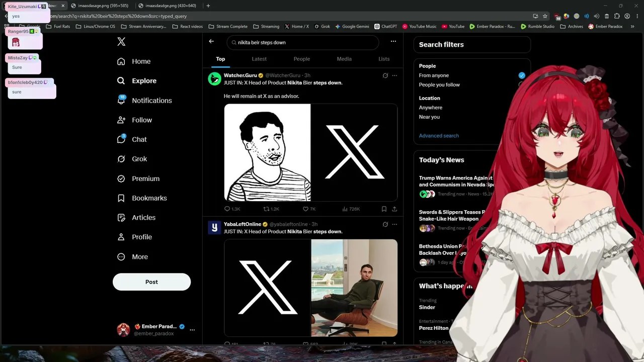Screen dimensions: 644x362
Task: Open the Explore page
Action: (x=137, y=81)
